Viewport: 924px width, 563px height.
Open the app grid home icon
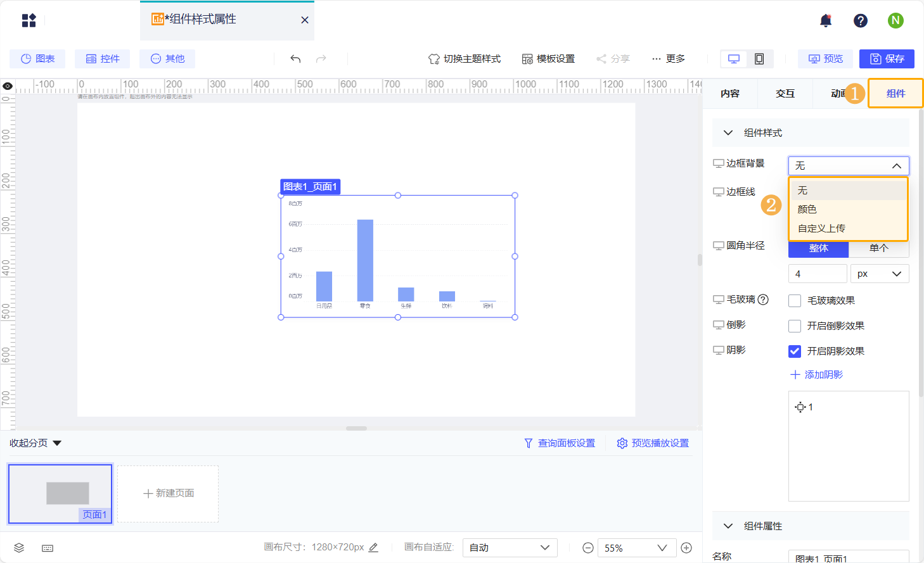click(29, 20)
